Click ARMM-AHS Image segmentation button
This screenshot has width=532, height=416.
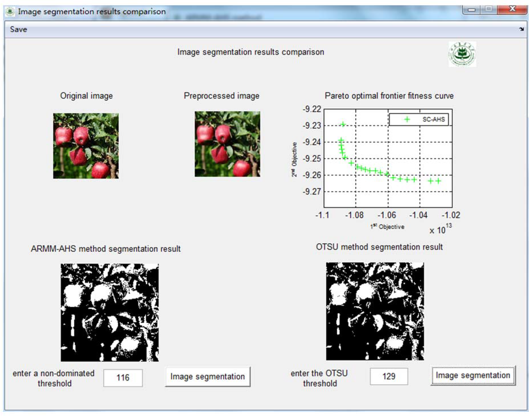207,377
